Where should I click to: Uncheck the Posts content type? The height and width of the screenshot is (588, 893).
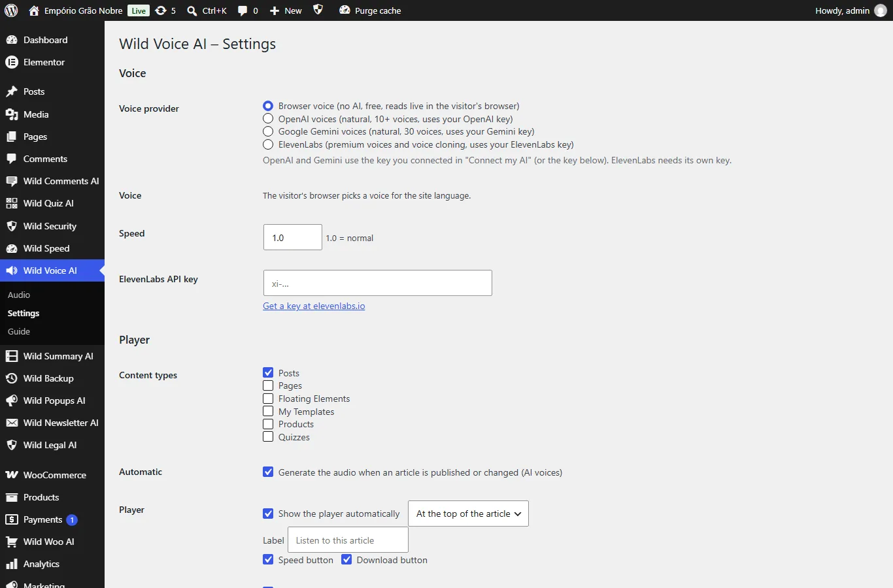[x=268, y=372]
